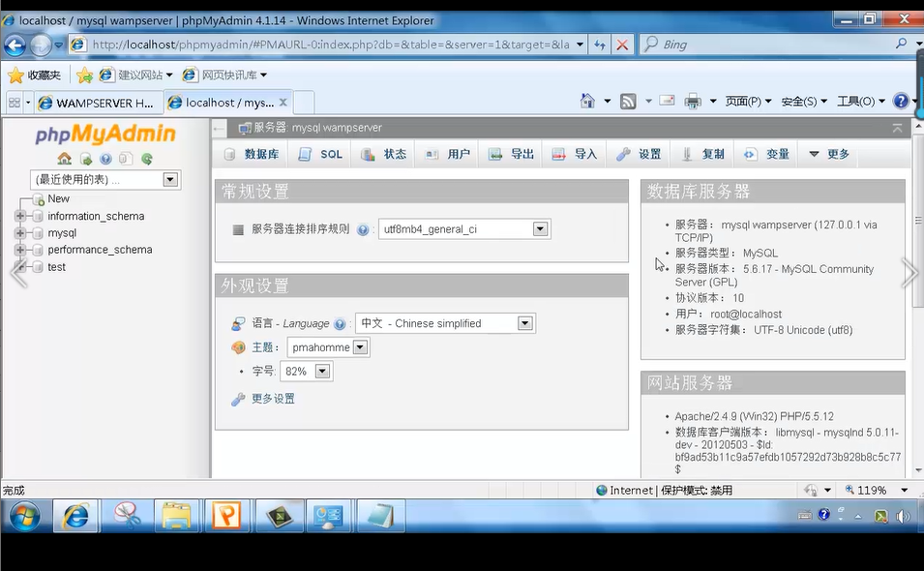Screen dimensions: 924x571
Task: Switch to the 变量 variables tab
Action: tap(765, 155)
